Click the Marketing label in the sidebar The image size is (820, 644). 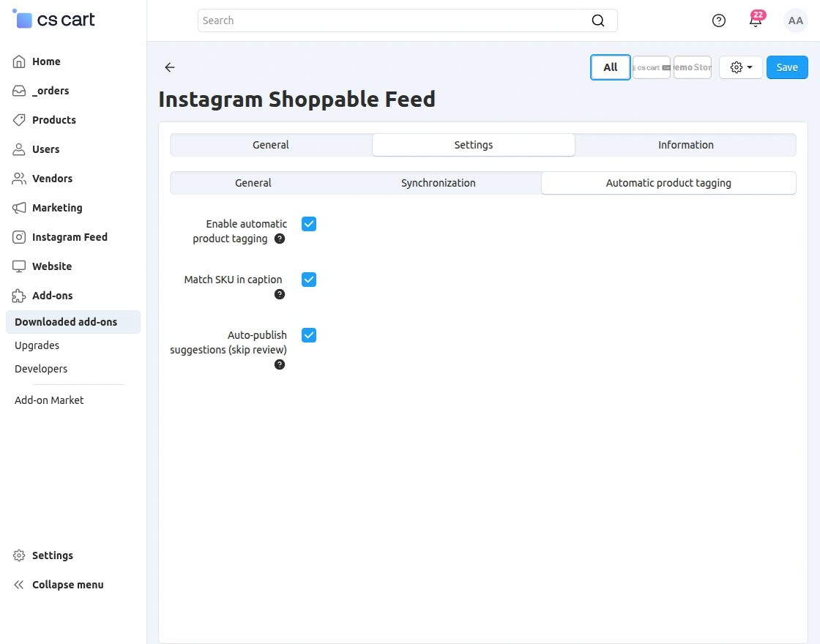(57, 208)
